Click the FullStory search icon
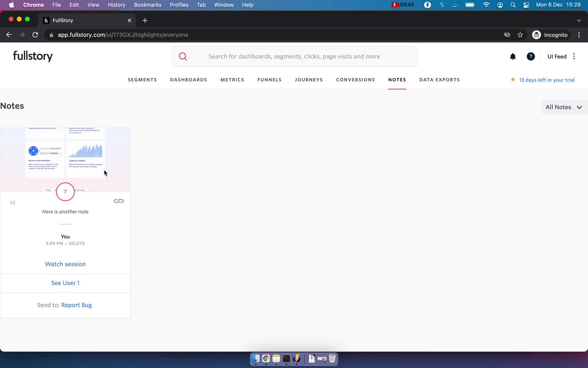This screenshot has height=368, width=588. tap(183, 56)
